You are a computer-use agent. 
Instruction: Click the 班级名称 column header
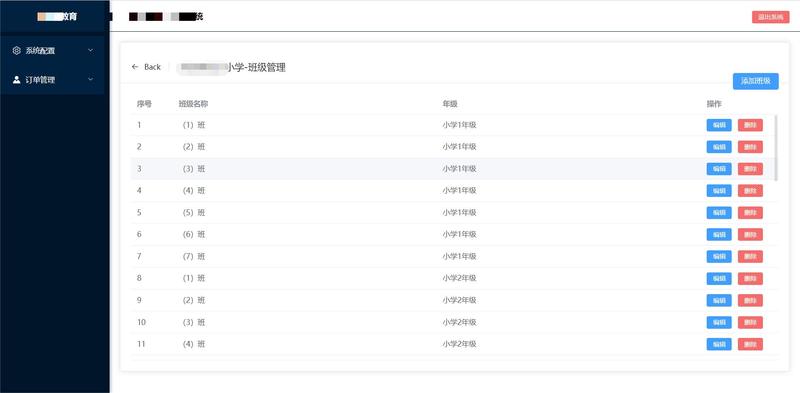pos(193,104)
